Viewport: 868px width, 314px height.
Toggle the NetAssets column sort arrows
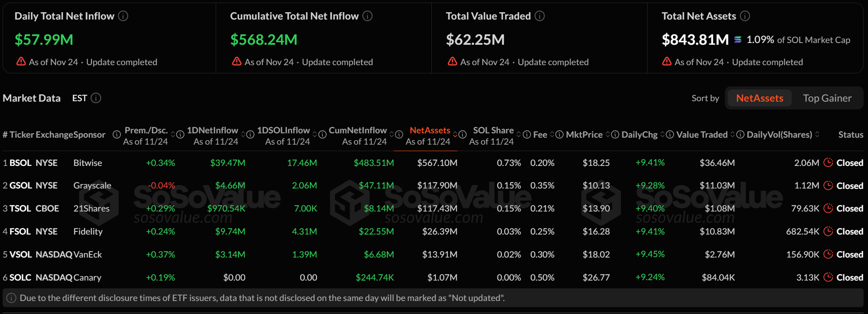[455, 135]
